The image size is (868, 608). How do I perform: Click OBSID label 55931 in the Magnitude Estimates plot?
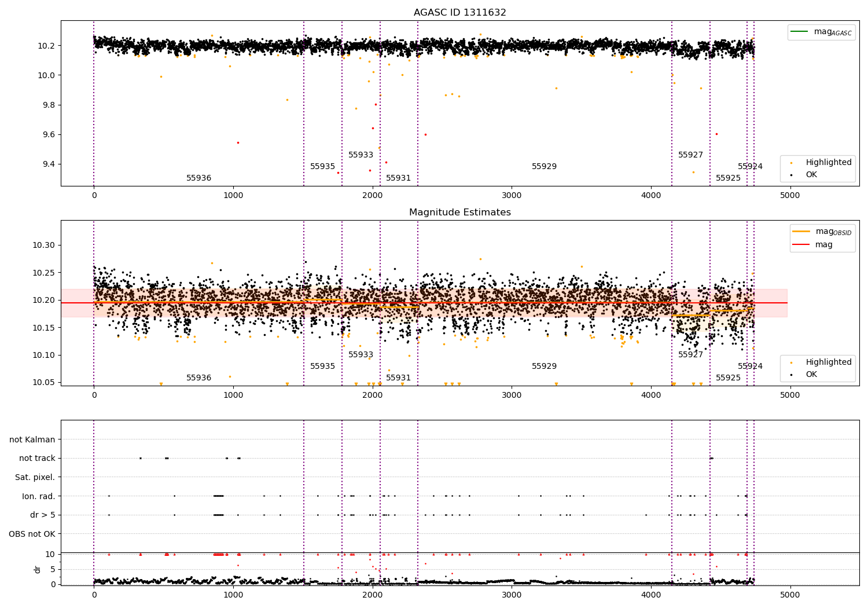398,378
